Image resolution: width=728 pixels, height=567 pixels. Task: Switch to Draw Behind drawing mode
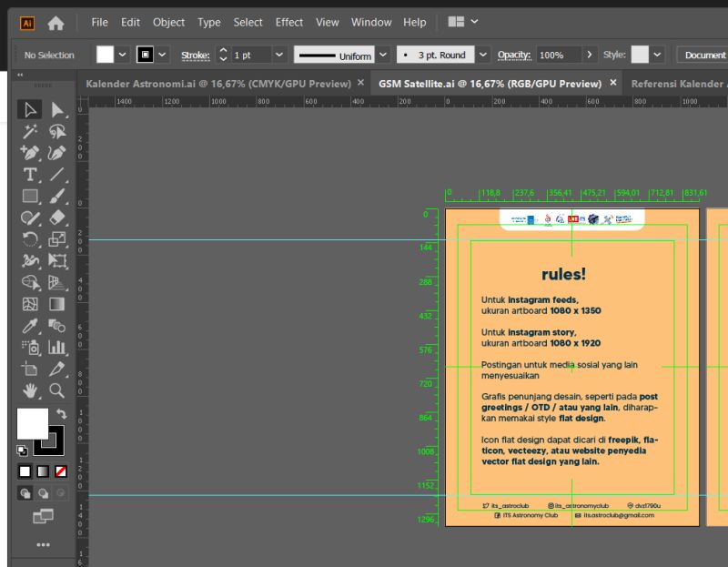pos(43,493)
